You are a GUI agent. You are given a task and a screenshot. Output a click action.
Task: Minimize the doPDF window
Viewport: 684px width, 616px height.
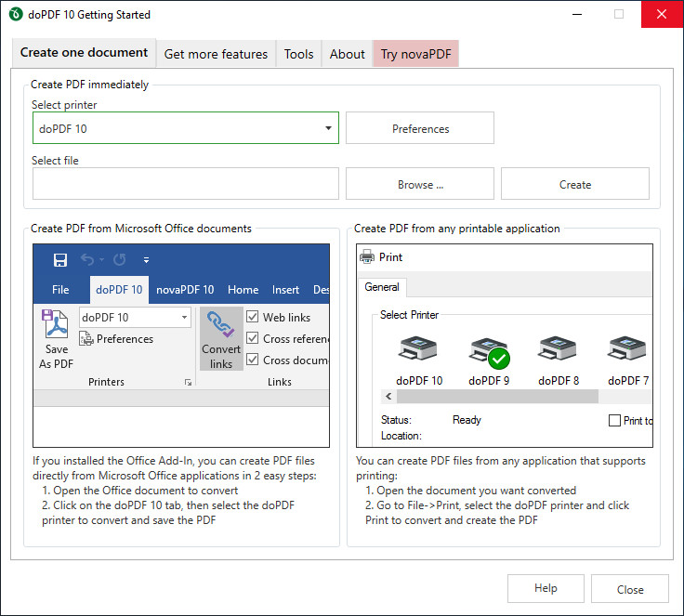click(577, 14)
